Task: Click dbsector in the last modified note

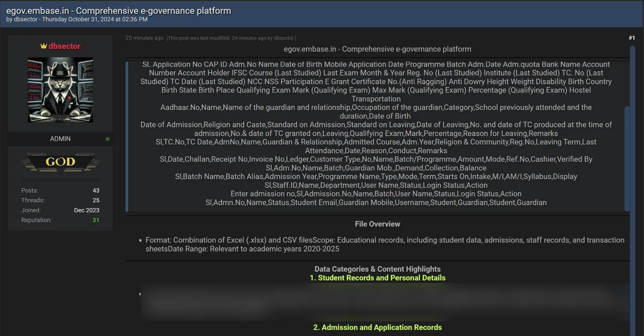Action: pyautogui.click(x=283, y=38)
